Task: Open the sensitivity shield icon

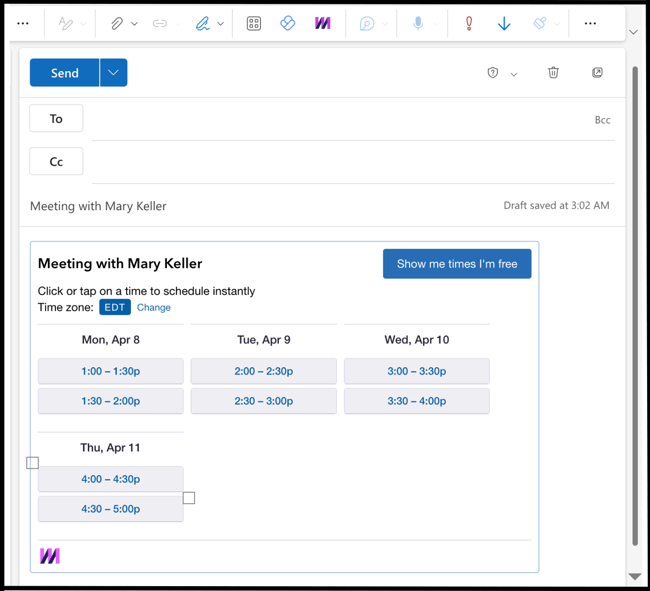Action: 492,73
